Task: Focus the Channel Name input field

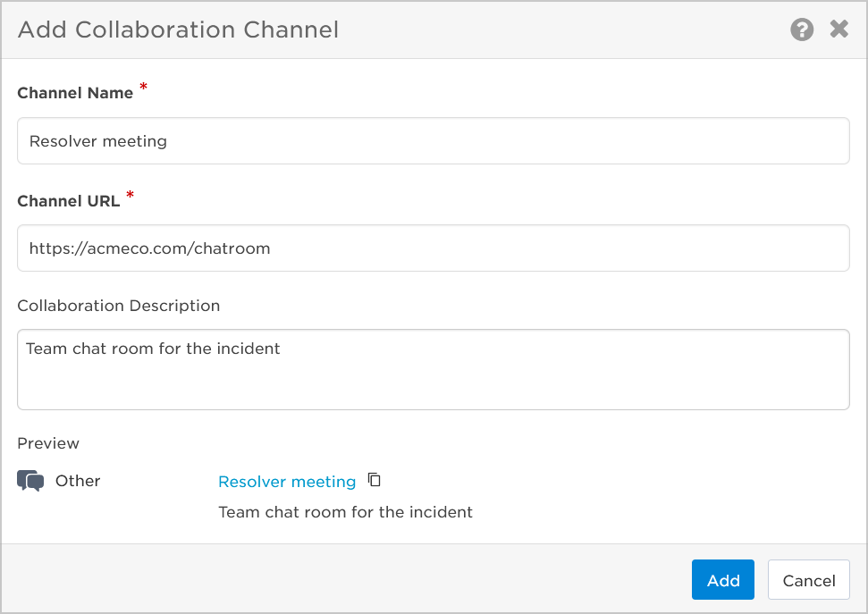Action: pyautogui.click(x=434, y=140)
